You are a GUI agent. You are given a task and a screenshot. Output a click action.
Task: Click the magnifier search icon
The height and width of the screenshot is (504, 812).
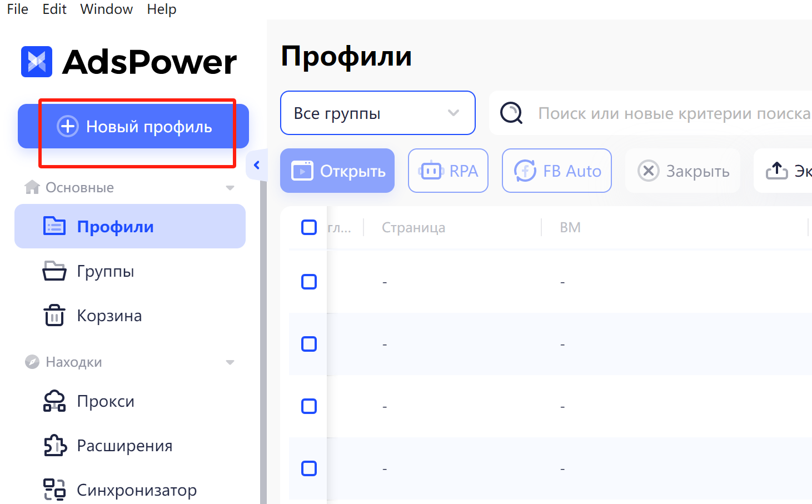point(511,113)
